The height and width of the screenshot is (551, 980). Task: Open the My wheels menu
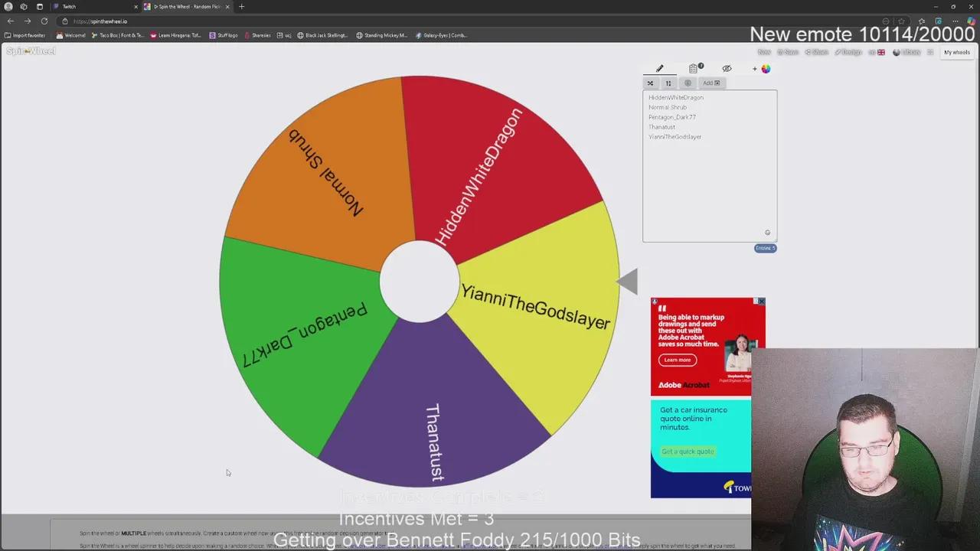[x=957, y=52]
